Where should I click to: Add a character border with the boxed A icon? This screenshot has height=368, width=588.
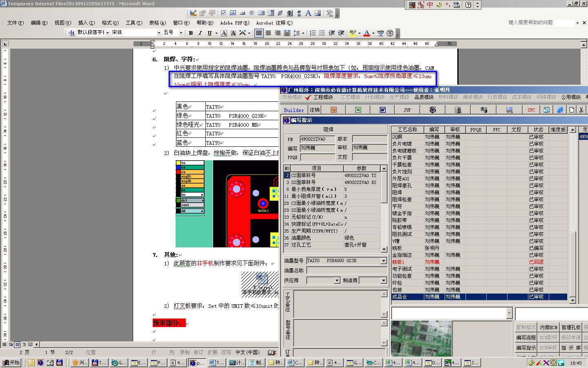click(x=224, y=33)
